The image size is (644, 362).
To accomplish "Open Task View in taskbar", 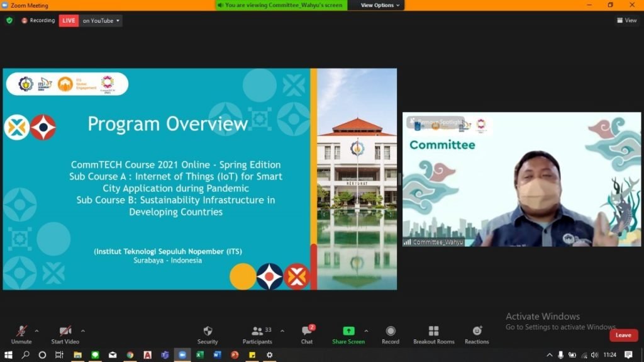I will [60, 354].
